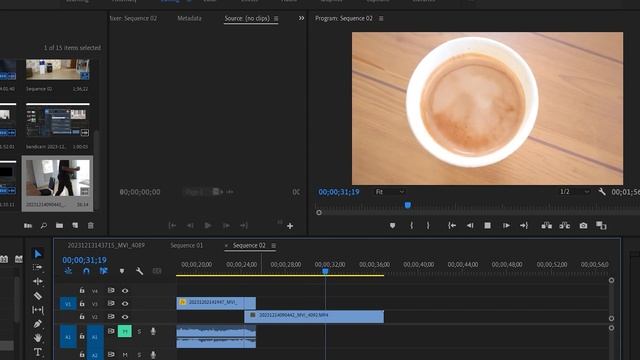The height and width of the screenshot is (360, 640).
Task: Open the Audio Clip Mixer: Sequence 02 tab
Action: (133, 18)
